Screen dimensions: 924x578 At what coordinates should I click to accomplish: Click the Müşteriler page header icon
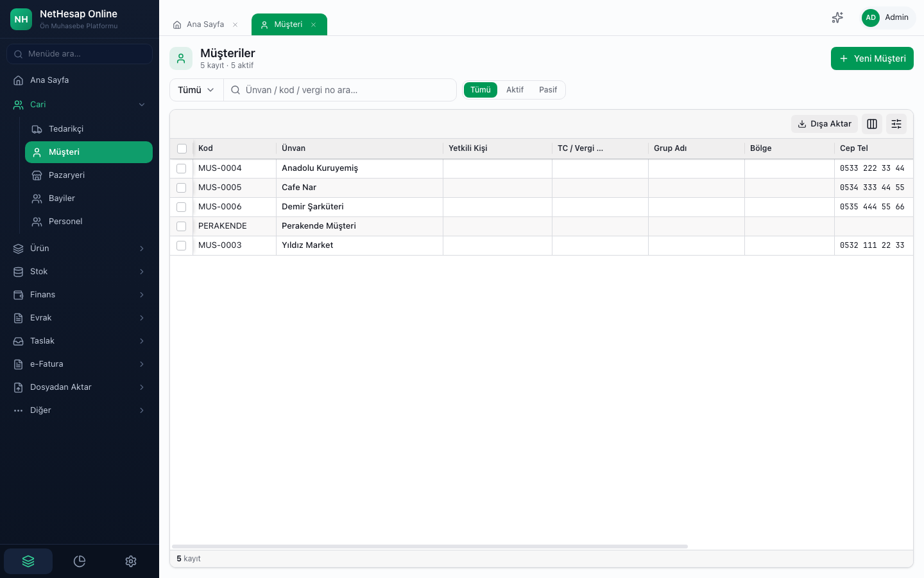tap(181, 58)
